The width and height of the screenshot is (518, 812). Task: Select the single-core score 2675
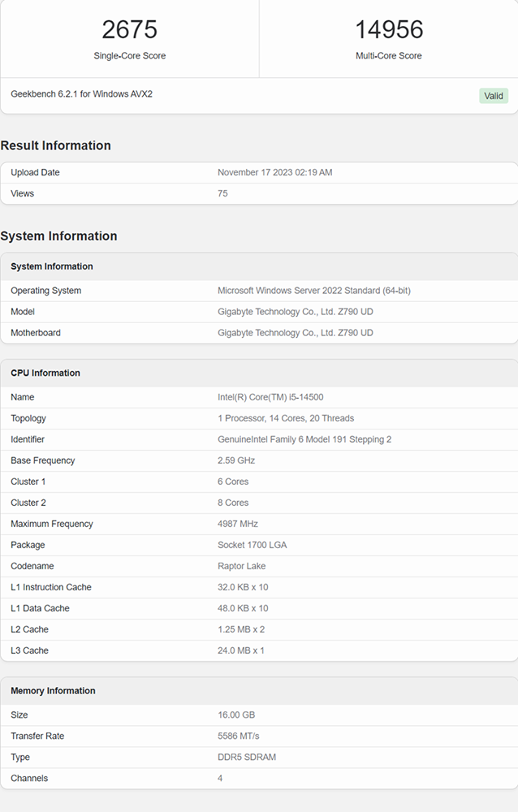click(130, 29)
